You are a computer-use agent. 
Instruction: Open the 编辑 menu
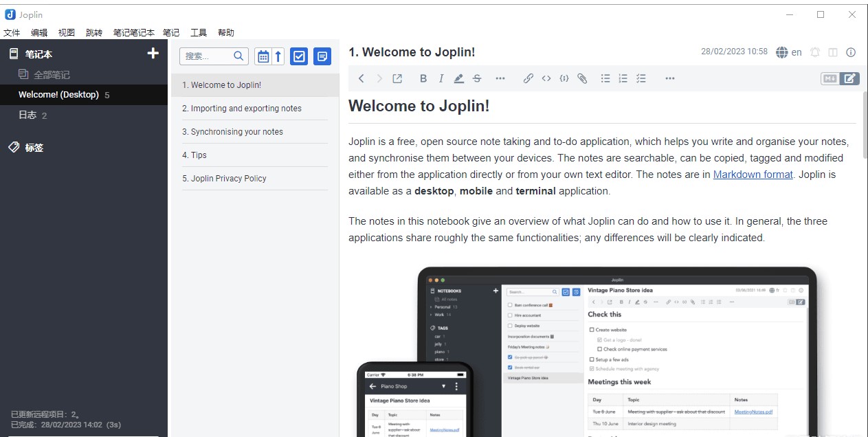(39, 32)
